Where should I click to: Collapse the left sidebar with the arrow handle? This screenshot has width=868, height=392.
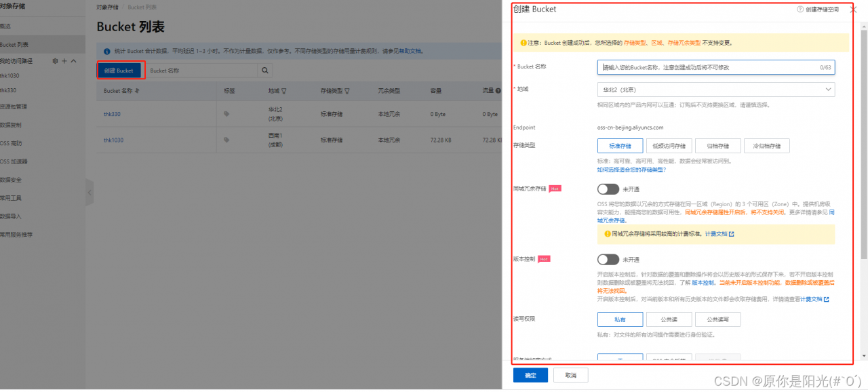point(89,192)
